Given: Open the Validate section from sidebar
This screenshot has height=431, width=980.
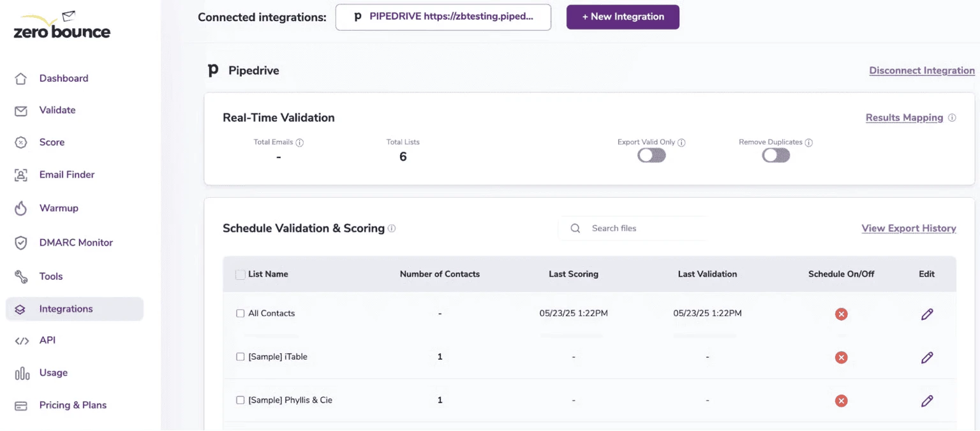Looking at the screenshot, I should pos(57,110).
